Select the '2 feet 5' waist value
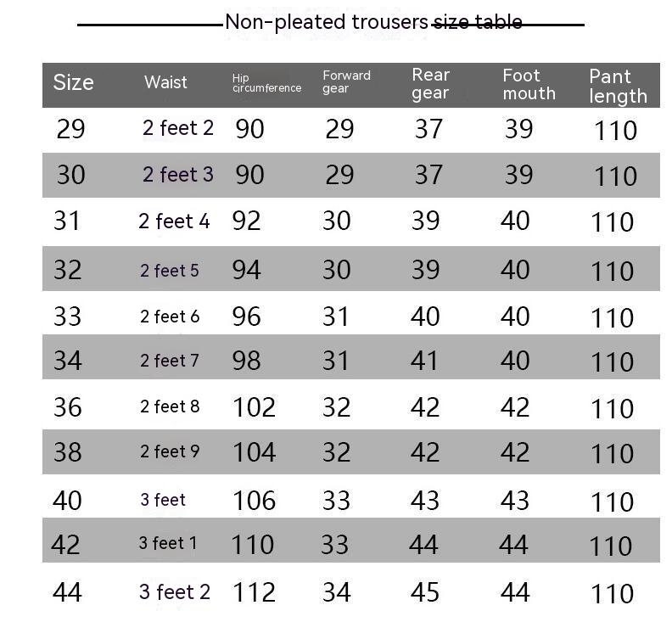Screen dimensions: 672x622 click(x=170, y=271)
